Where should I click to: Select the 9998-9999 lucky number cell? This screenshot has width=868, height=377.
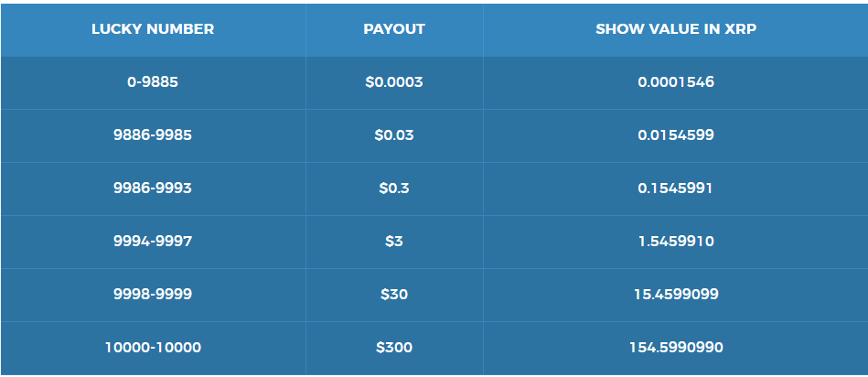tap(153, 295)
